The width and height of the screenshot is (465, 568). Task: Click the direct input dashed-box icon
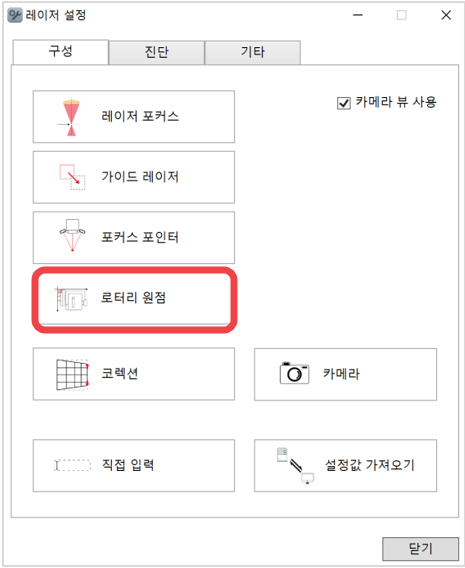click(x=72, y=465)
